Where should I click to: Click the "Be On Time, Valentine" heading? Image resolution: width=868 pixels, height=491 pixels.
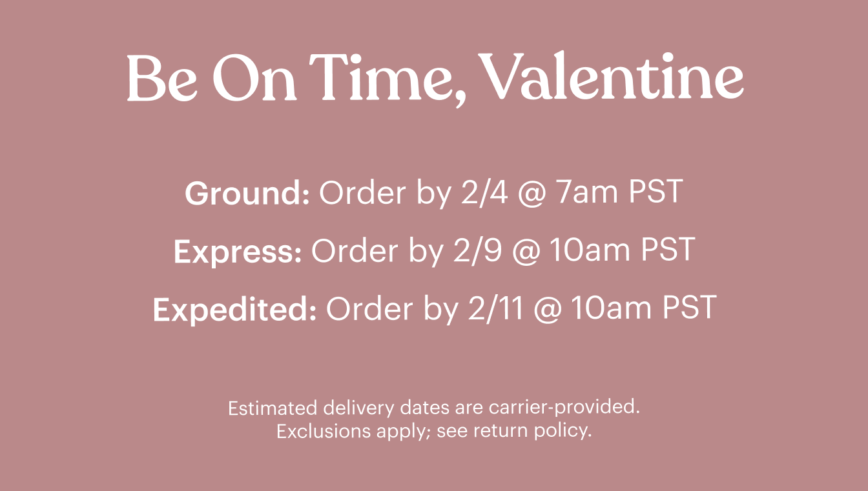click(434, 79)
